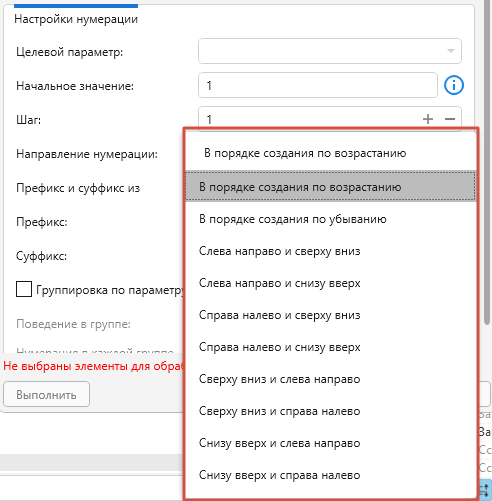The height and width of the screenshot is (501, 492).
Task: Click the sort icon at bottom right
Action: 485,490
